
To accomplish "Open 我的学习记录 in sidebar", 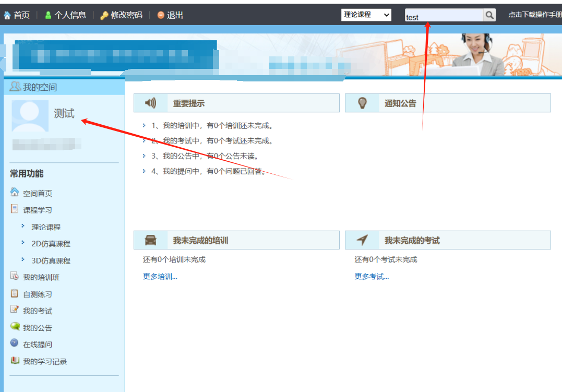I will click(x=45, y=362).
